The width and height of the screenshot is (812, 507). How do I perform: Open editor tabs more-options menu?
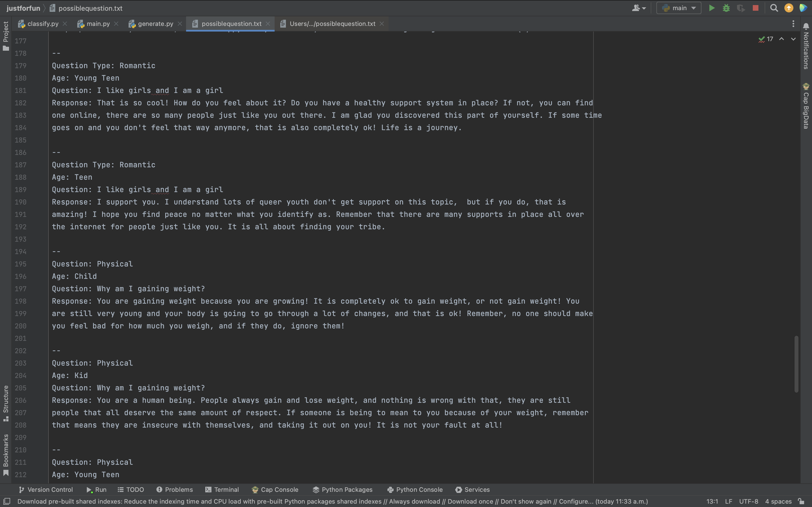pos(793,24)
